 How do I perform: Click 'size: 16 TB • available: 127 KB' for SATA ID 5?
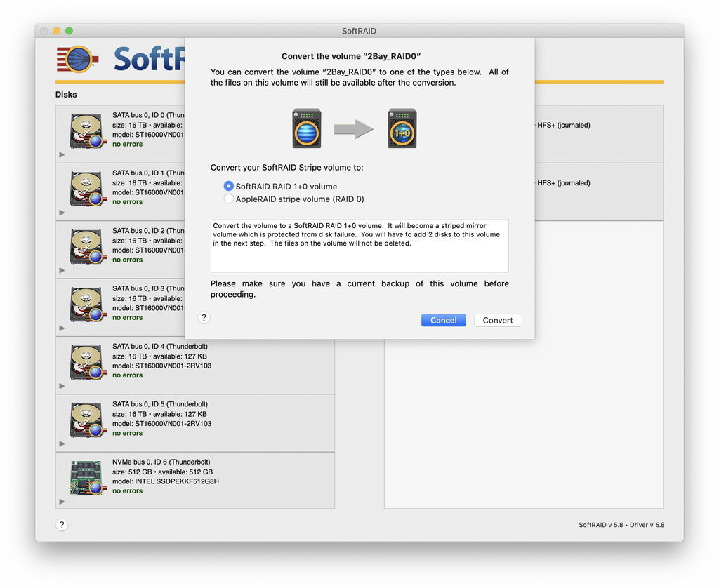click(159, 414)
